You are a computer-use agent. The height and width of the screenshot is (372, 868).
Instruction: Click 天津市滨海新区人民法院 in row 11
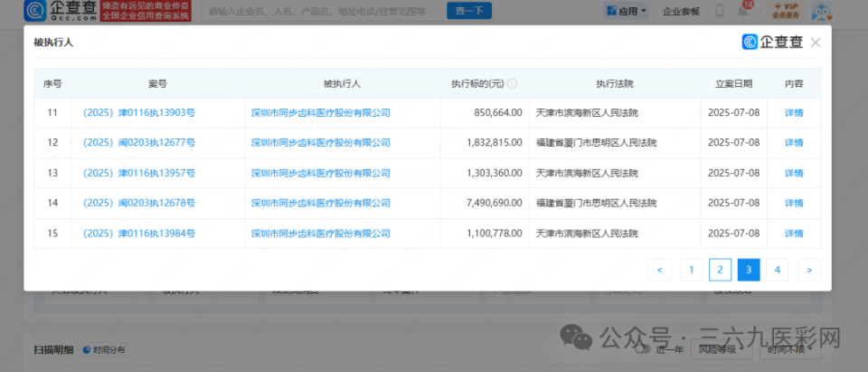point(587,112)
